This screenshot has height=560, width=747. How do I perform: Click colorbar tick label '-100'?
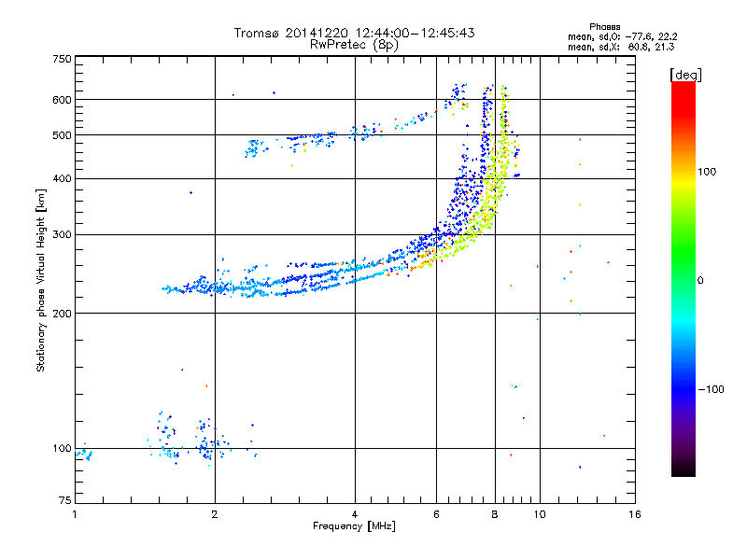coord(711,389)
